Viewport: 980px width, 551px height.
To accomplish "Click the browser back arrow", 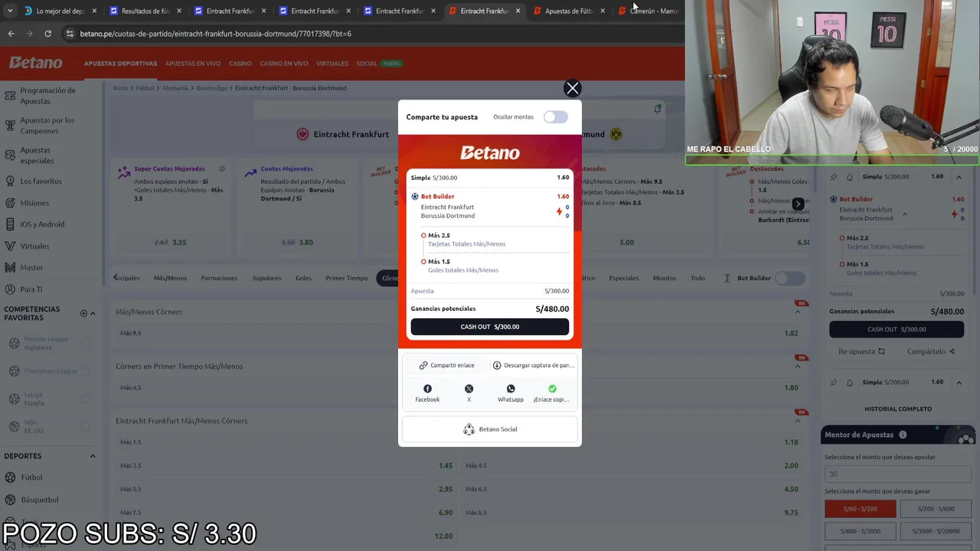I will (x=11, y=34).
